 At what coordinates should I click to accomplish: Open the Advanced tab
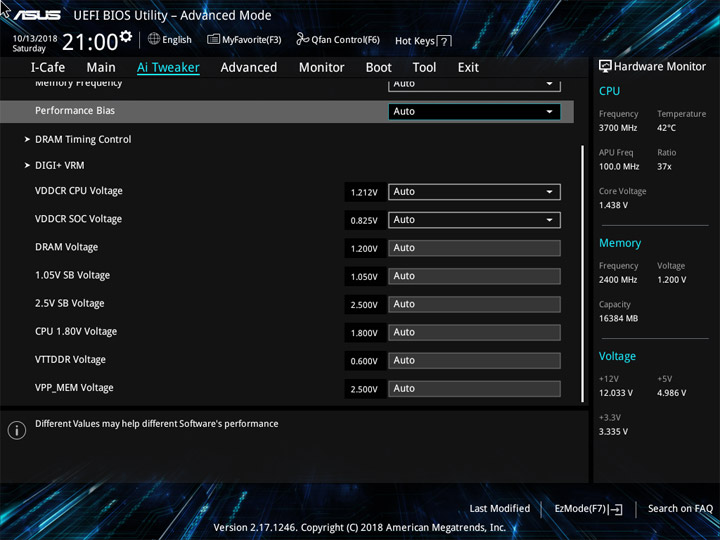249,68
